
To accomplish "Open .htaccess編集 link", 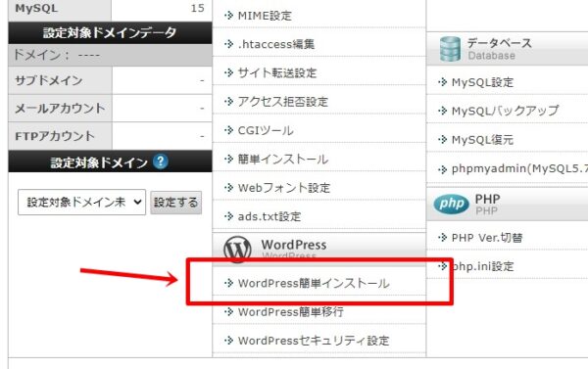I will [276, 44].
